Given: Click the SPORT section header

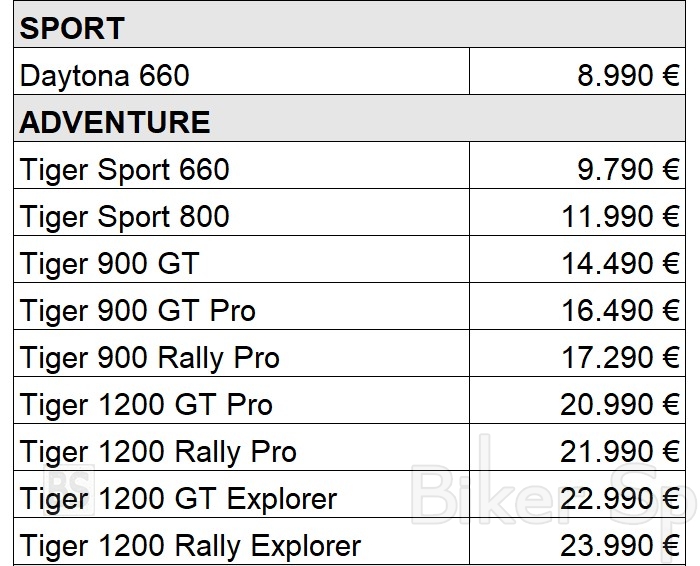Looking at the screenshot, I should pyautogui.click(x=72, y=28).
